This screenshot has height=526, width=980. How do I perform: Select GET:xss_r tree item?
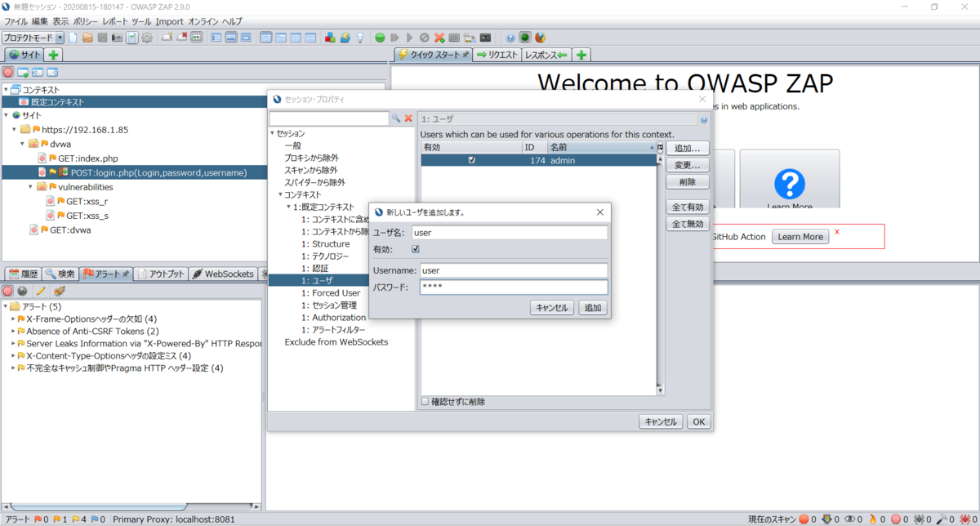(x=87, y=201)
